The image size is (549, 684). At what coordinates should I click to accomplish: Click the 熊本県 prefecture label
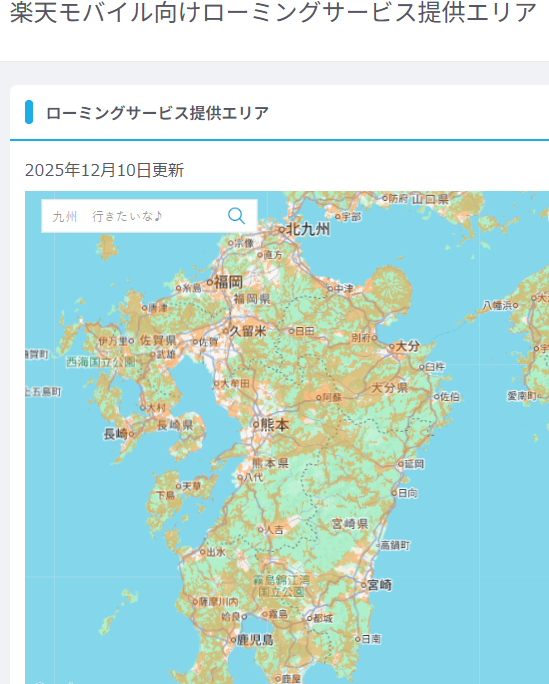[270, 463]
